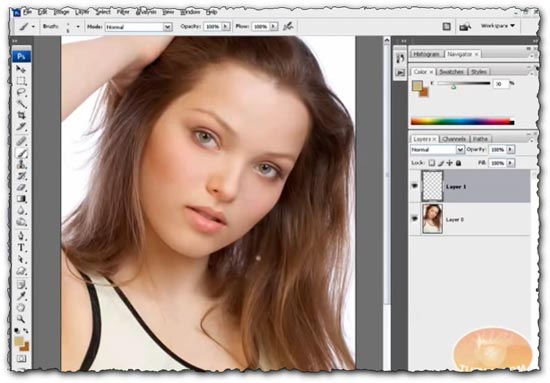Select the Brush tool in the toolbox
Image resolution: width=550 pixels, height=383 pixels.
[x=21, y=153]
